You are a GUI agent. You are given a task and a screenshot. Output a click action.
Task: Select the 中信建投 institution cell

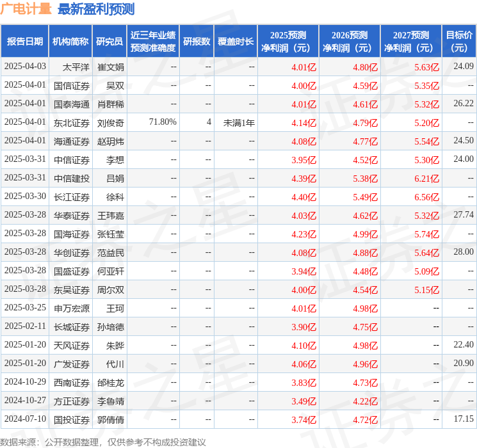tap(72, 179)
